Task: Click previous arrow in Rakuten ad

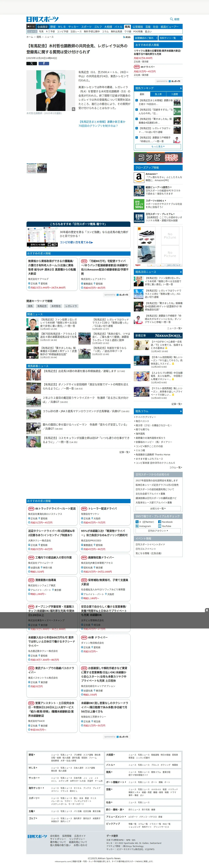Action: [x=151, y=265]
